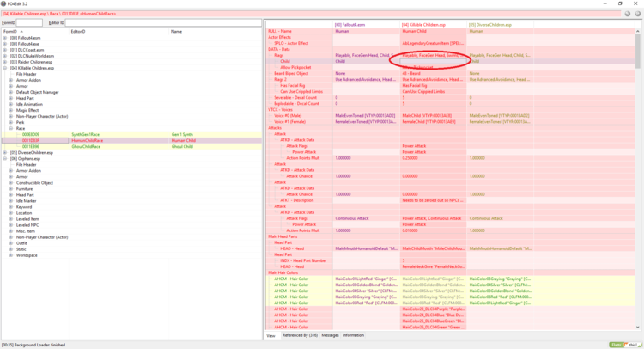Image resolution: width=644 pixels, height=349 pixels.
Task: Minimize the FO4Edit window
Action: coord(605,3)
